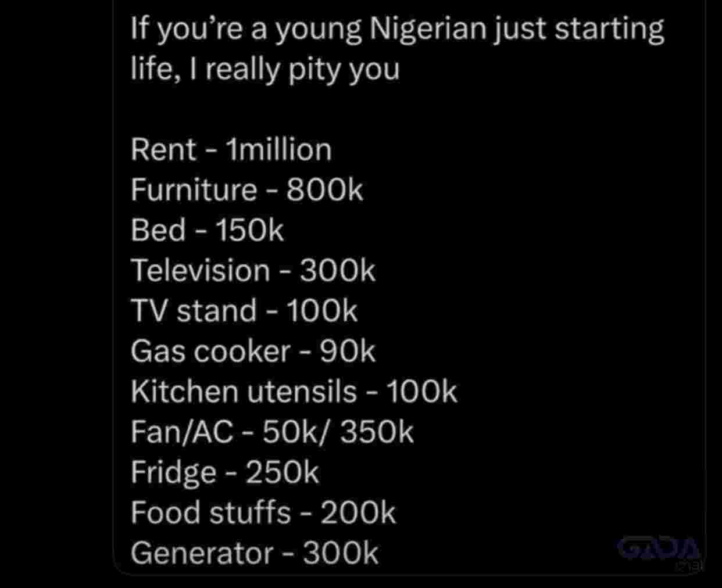This screenshot has height=588, width=722.
Task: Select the '800k' furniture price
Action: pyautogui.click(x=324, y=190)
